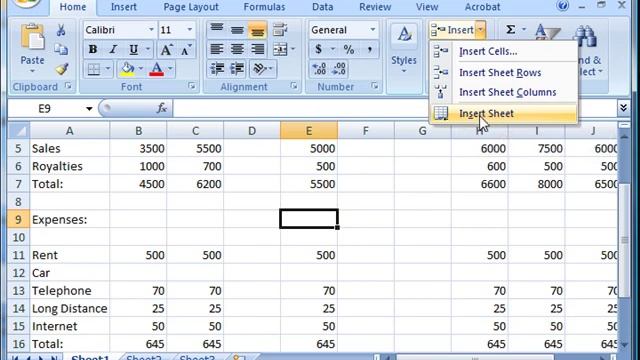Select the Format Painter brush
This screenshot has width=640, height=360.
61,69
